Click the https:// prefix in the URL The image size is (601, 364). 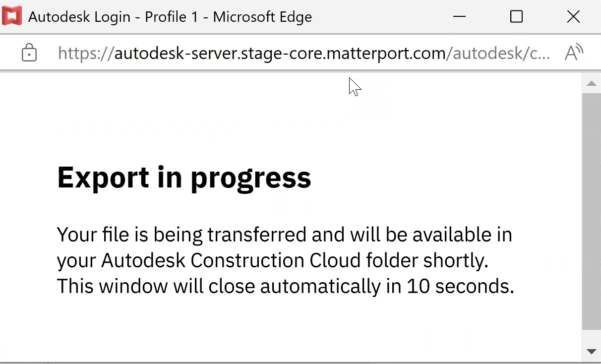tap(85, 53)
